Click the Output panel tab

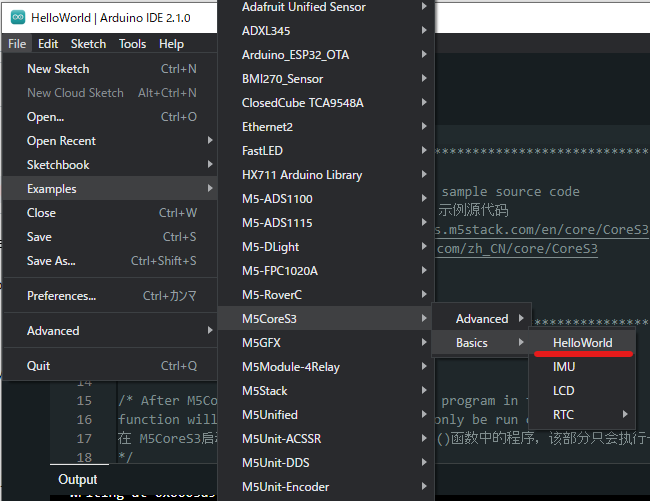78,479
